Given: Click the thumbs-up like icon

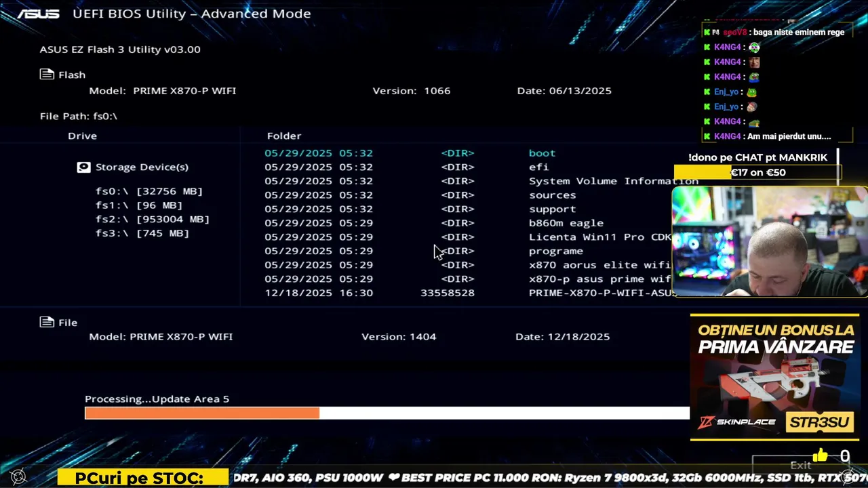Looking at the screenshot, I should coord(821,455).
